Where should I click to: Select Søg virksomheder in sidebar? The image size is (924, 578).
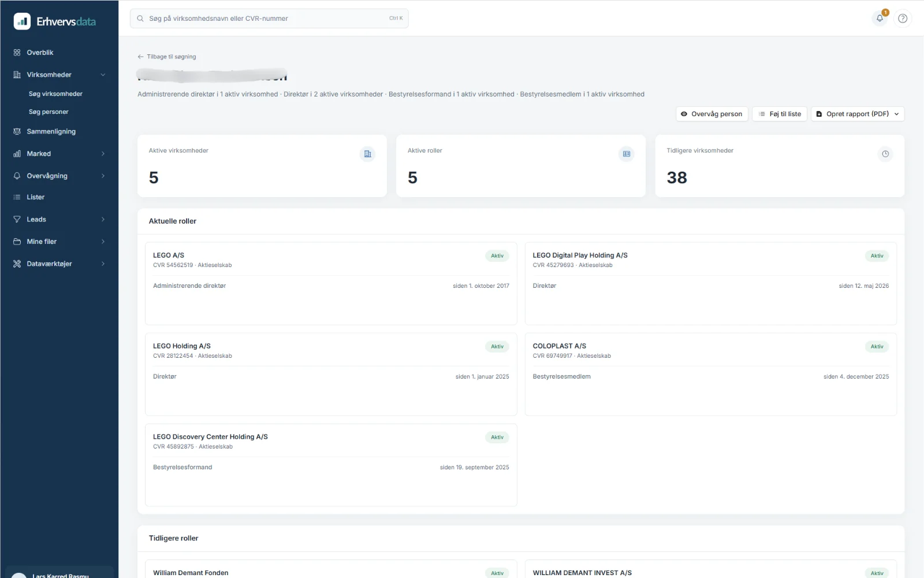pos(55,94)
